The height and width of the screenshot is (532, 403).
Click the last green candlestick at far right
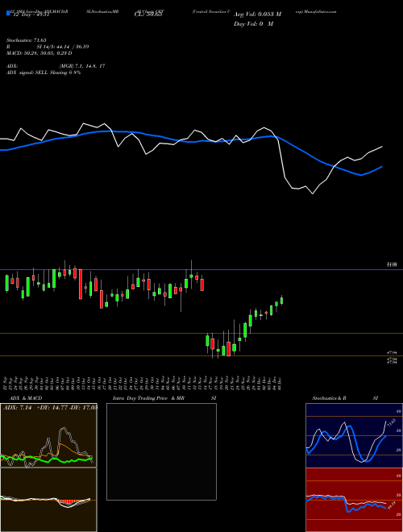tap(281, 301)
